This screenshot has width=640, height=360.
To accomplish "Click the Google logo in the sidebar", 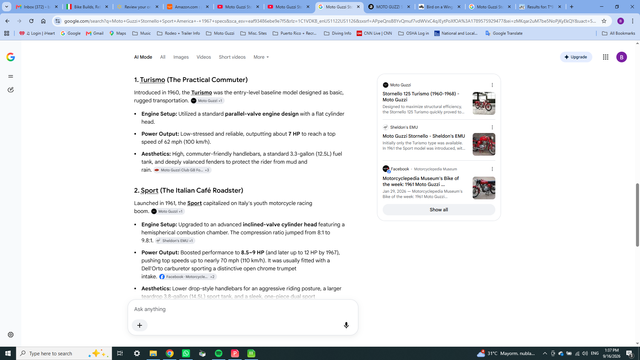I will (11, 57).
